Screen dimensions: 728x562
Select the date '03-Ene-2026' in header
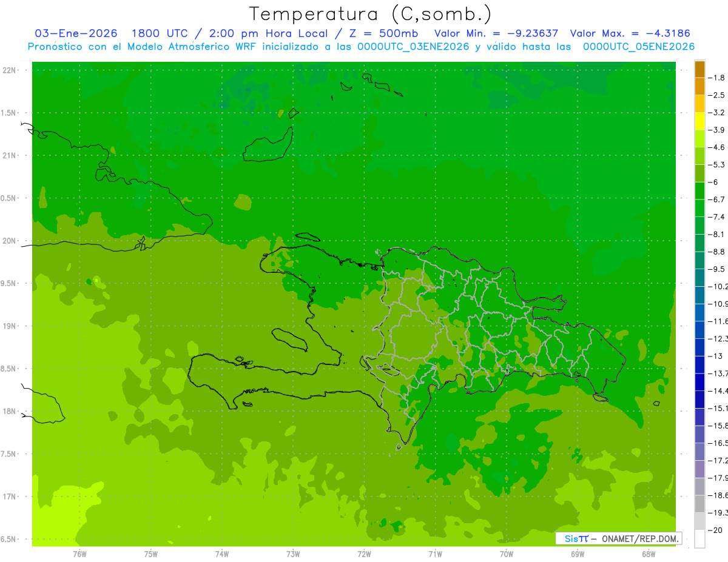pyautogui.click(x=76, y=33)
